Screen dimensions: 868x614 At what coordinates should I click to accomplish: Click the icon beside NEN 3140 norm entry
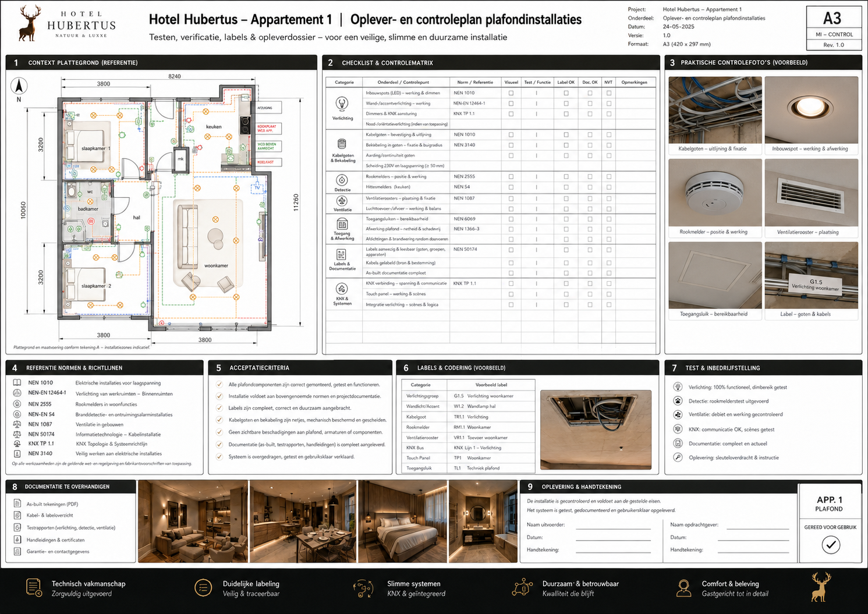click(17, 453)
